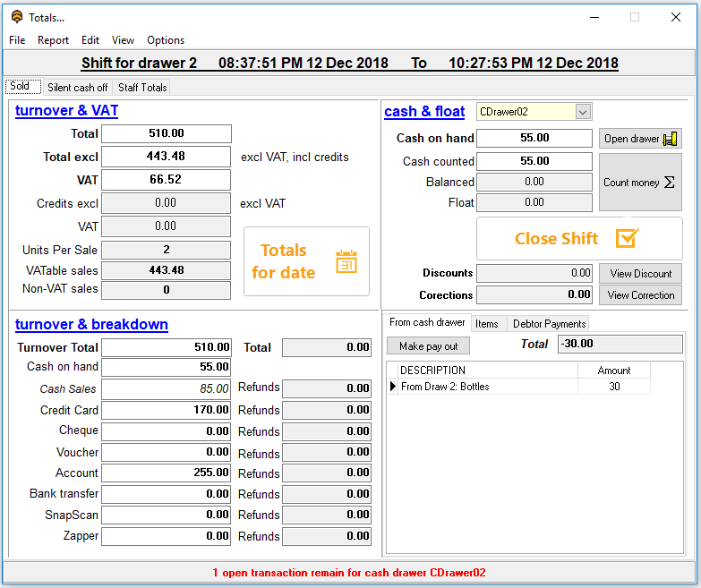This screenshot has width=701, height=588.
Task: Close the Totals window
Action: click(676, 17)
